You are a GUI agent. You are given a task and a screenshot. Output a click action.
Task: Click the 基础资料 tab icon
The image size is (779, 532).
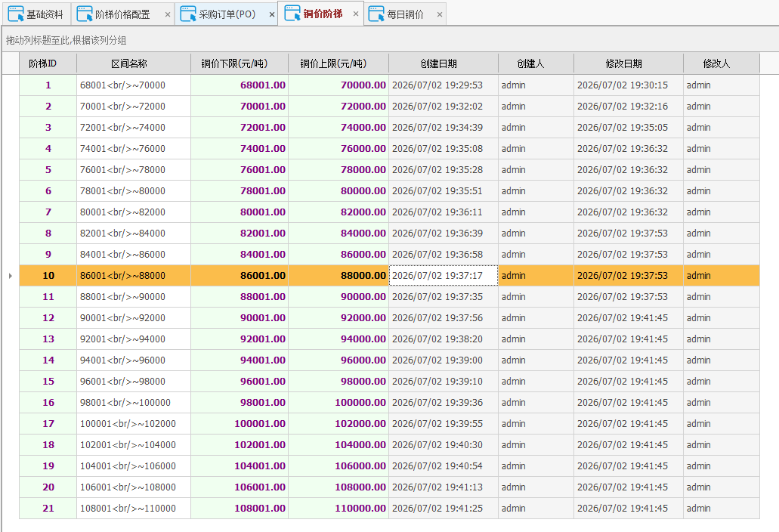pos(16,14)
